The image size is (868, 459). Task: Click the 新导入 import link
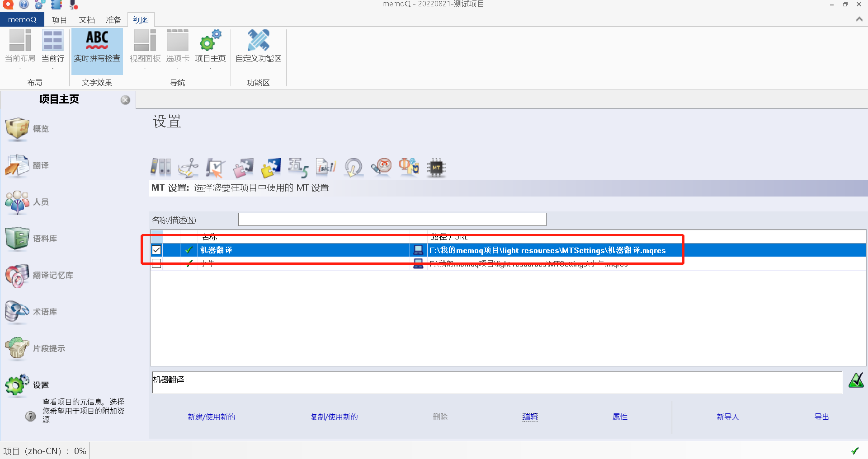coord(727,417)
